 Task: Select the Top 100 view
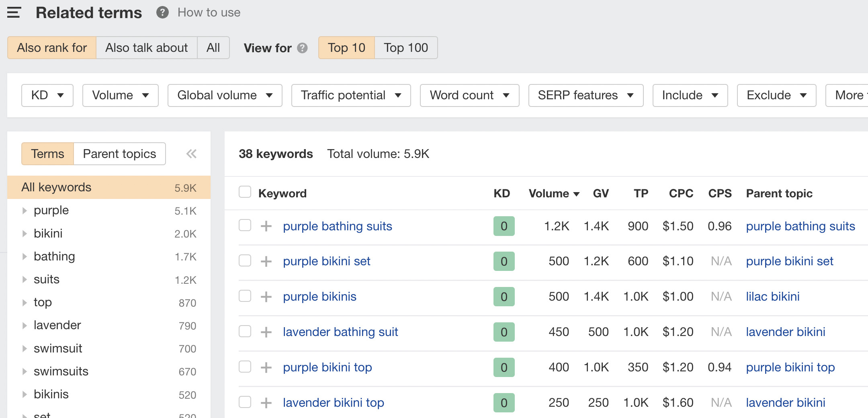click(405, 47)
